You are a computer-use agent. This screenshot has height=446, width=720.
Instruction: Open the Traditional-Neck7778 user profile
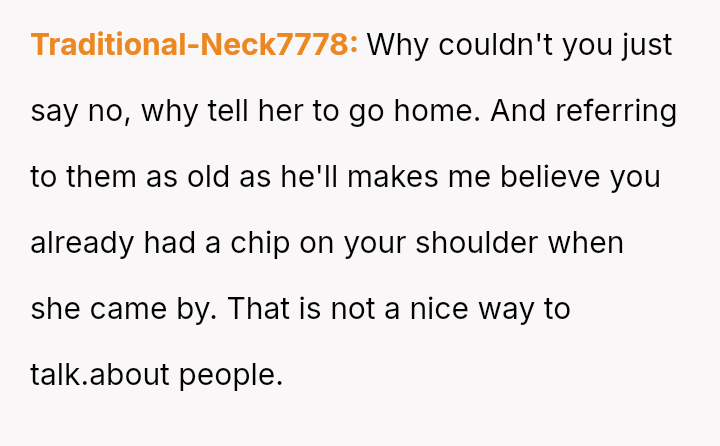(x=194, y=45)
